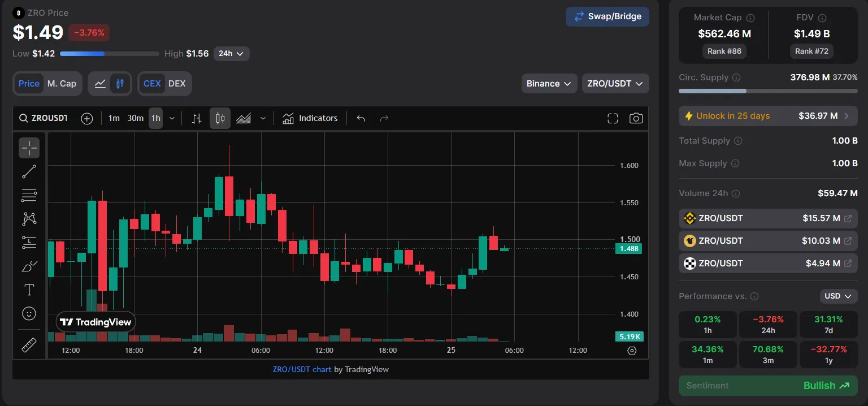Click the Circ. Supply info icon

(x=736, y=77)
